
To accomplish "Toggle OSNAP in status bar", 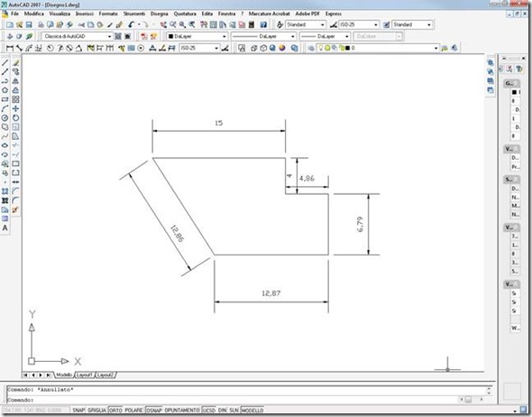I will (154, 410).
